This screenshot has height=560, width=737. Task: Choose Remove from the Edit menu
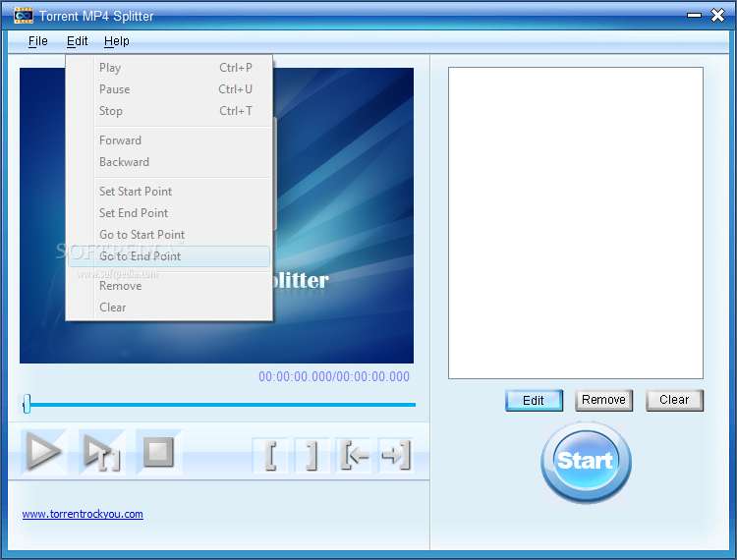pos(169,286)
